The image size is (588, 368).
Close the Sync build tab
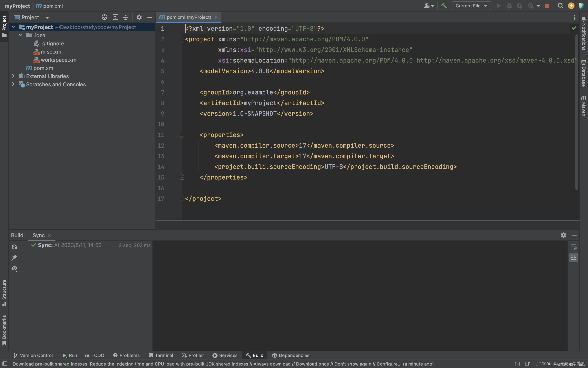[50, 235]
